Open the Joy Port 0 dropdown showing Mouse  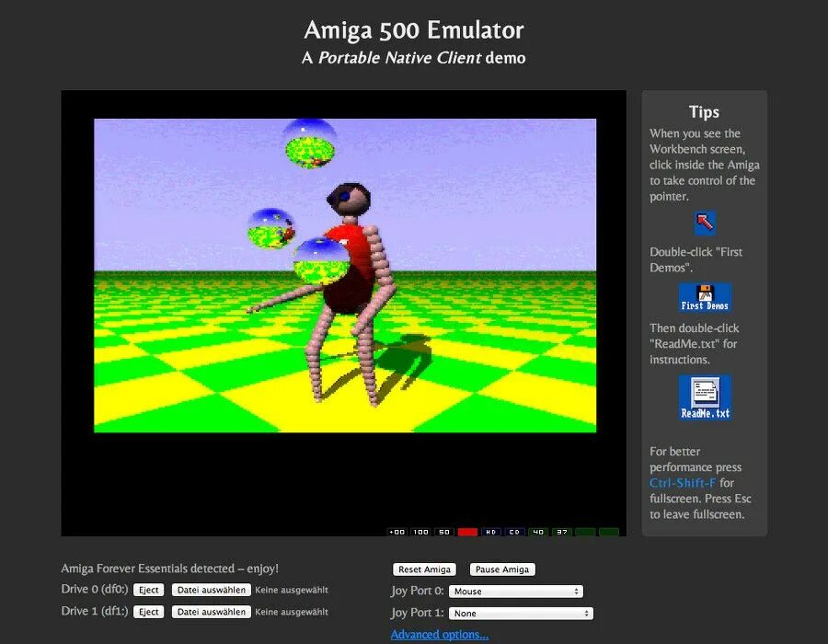click(516, 592)
